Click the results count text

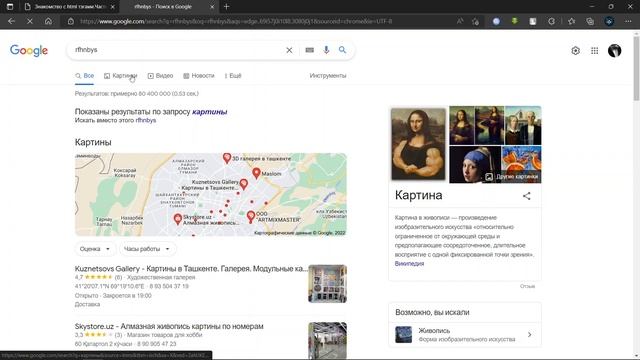point(137,94)
